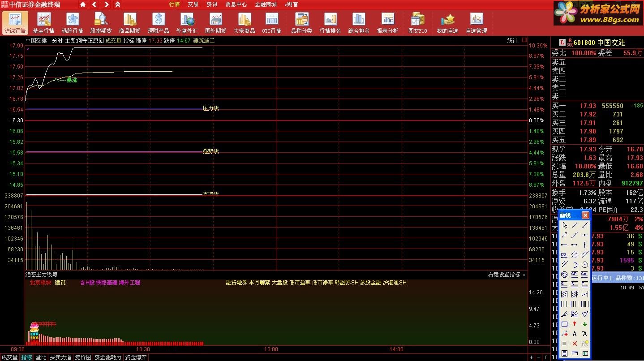Open 基金行情 fund quotes

pyautogui.click(x=43, y=22)
